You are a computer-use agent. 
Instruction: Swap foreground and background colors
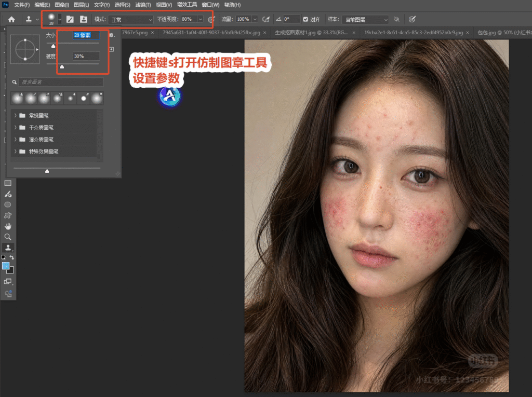click(x=11, y=257)
